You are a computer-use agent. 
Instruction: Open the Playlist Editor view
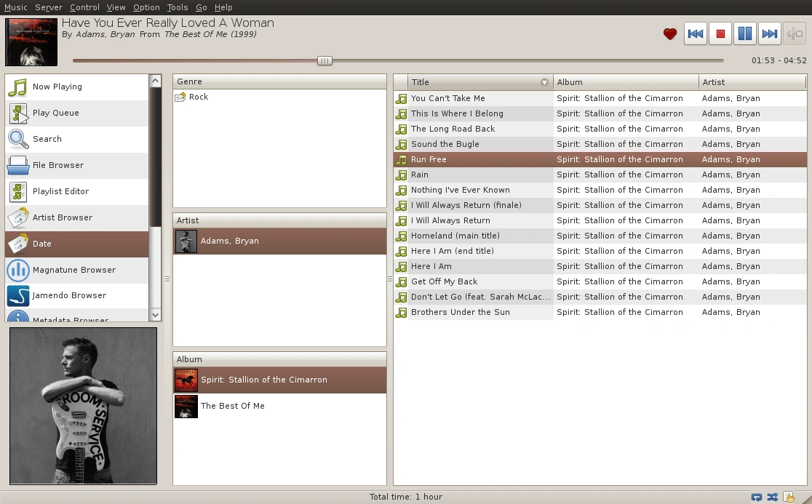76,191
